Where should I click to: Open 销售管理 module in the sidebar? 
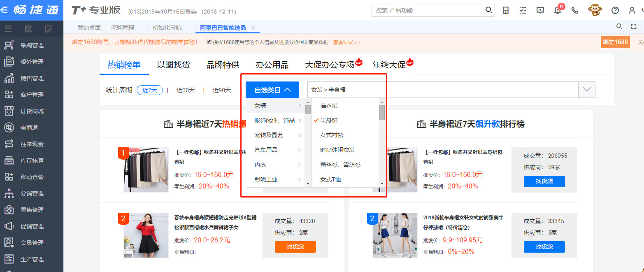tap(32, 78)
